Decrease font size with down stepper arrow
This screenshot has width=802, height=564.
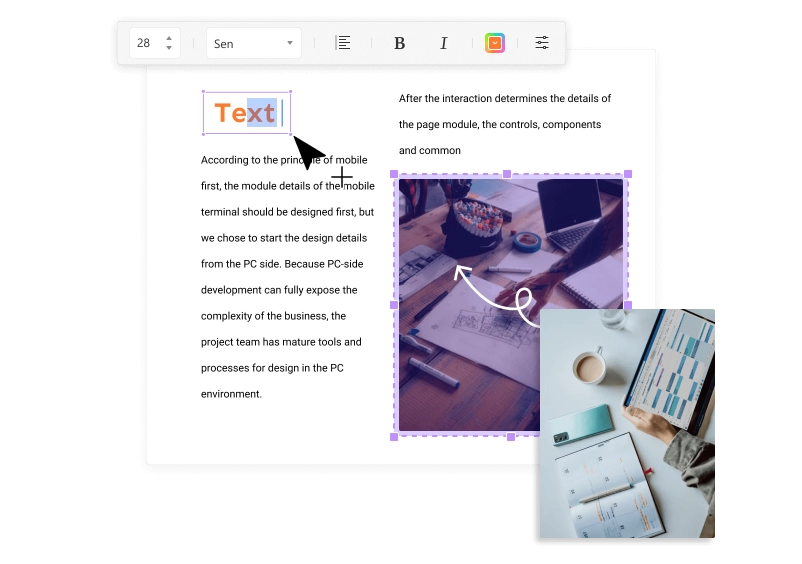pyautogui.click(x=169, y=48)
